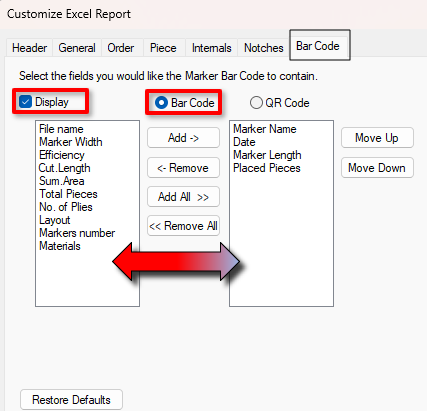Click the <- Remove button
This screenshot has width=427, height=411.
[183, 168]
